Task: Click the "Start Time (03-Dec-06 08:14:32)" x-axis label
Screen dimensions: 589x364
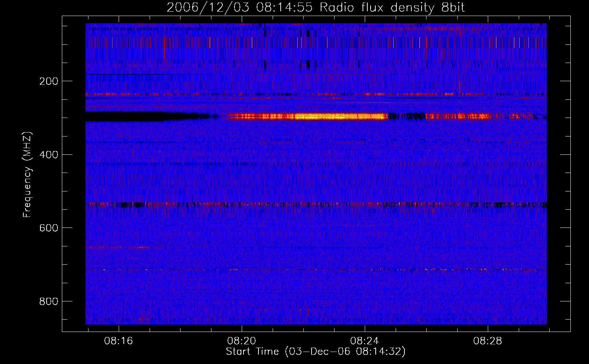Action: point(316,352)
